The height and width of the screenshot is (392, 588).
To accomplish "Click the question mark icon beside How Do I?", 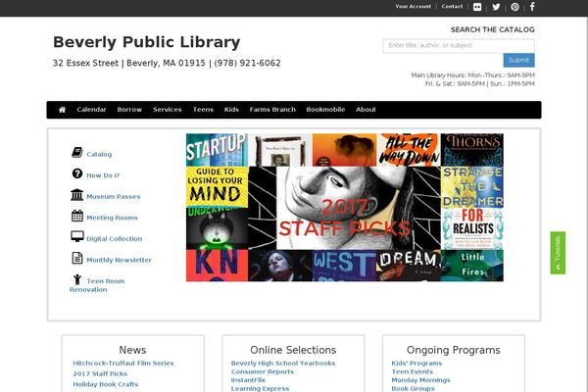I will [77, 173].
